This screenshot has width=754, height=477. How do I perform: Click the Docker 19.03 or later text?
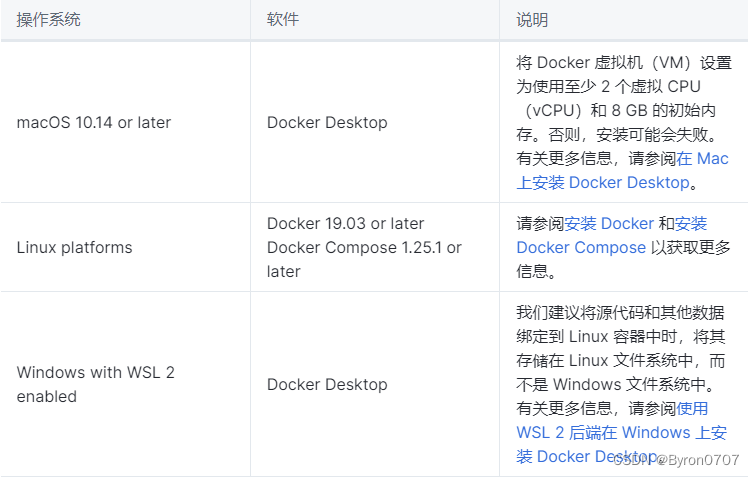pyautogui.click(x=345, y=224)
